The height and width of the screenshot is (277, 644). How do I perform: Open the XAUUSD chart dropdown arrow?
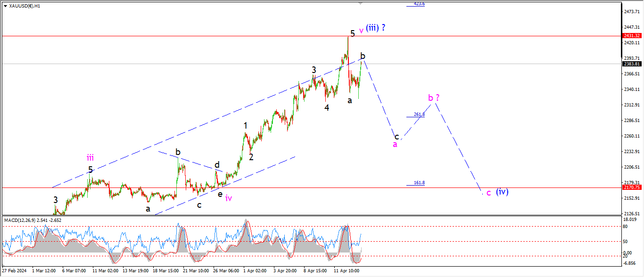click(5, 6)
